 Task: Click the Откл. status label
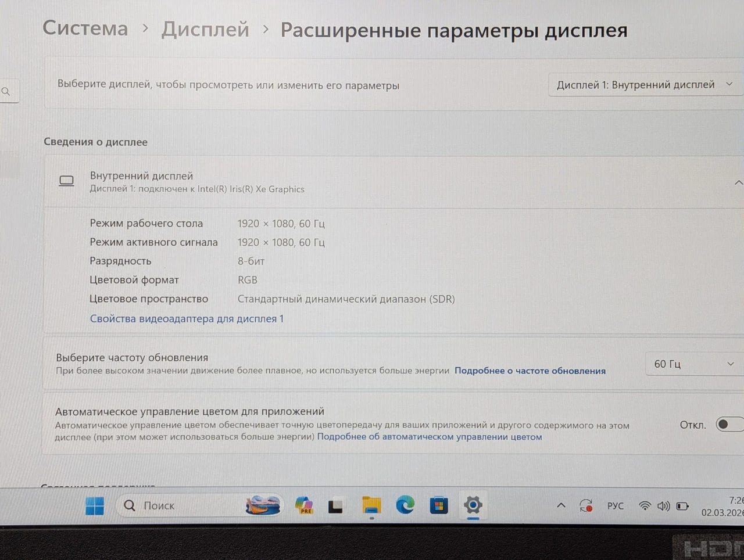pos(693,425)
